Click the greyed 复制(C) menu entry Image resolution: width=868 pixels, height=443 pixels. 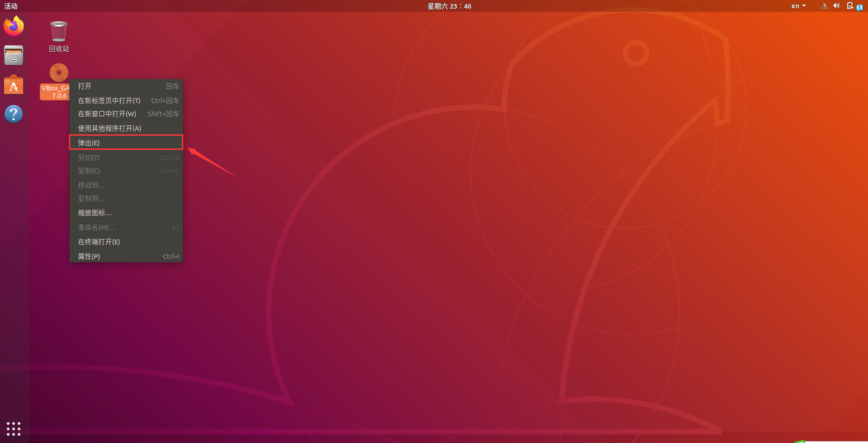coord(126,171)
